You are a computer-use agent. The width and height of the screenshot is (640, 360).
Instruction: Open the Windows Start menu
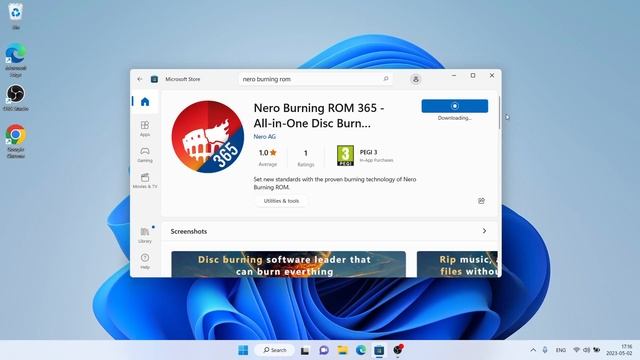tap(243, 350)
